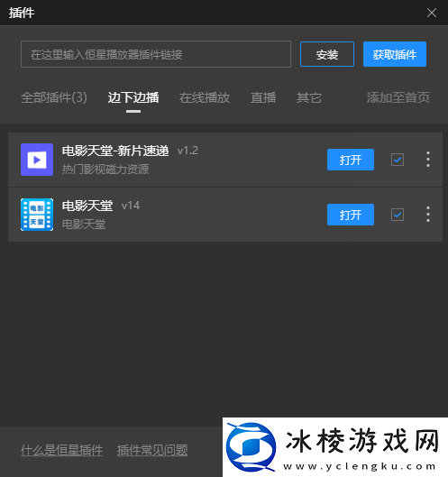
Task: Select the 边下边播 tab
Action: [x=133, y=97]
